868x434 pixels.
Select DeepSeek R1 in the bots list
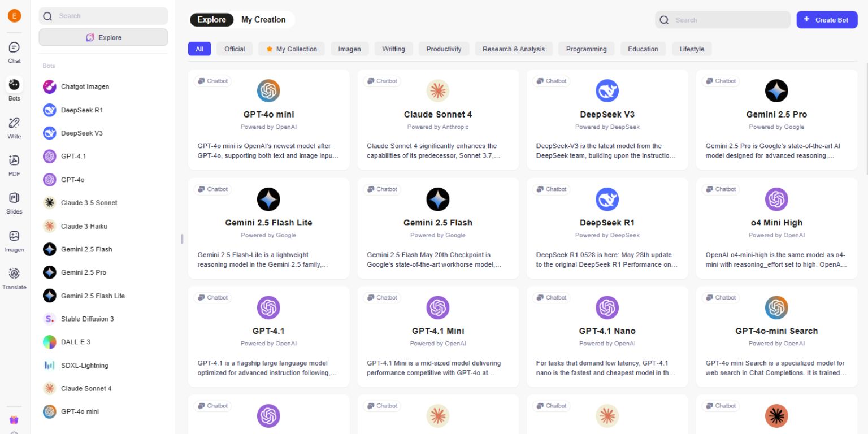pyautogui.click(x=103, y=110)
